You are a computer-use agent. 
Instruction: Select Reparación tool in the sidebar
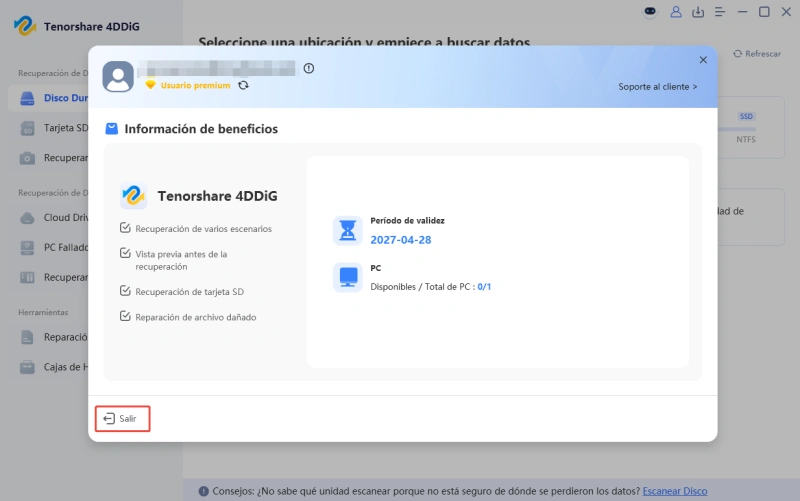50,337
